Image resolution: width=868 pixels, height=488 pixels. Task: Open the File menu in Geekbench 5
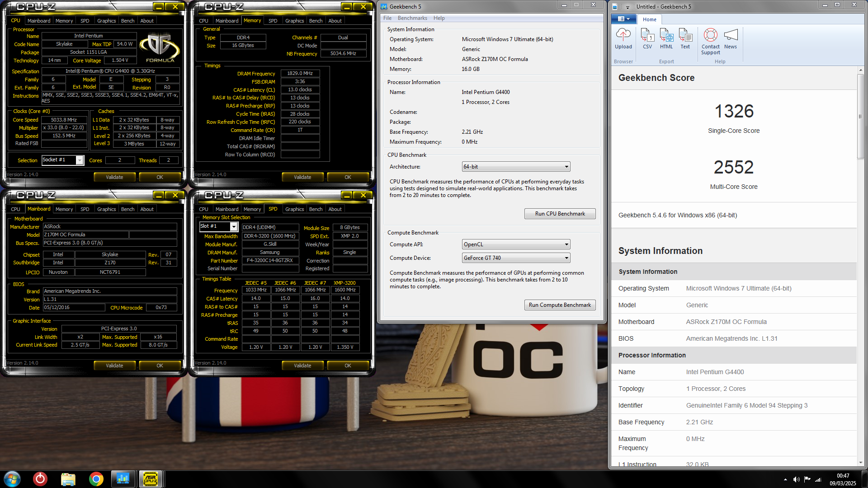387,18
